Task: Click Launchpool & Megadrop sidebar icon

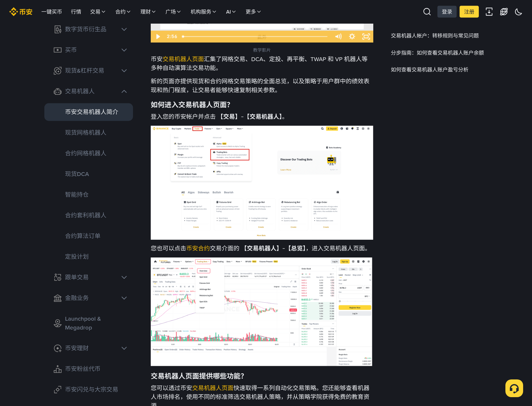Action: tap(58, 323)
